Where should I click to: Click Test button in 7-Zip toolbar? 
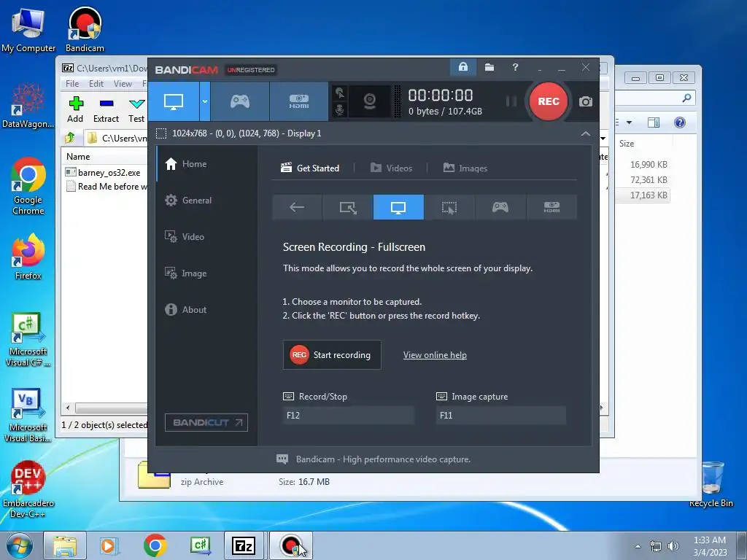pyautogui.click(x=136, y=109)
